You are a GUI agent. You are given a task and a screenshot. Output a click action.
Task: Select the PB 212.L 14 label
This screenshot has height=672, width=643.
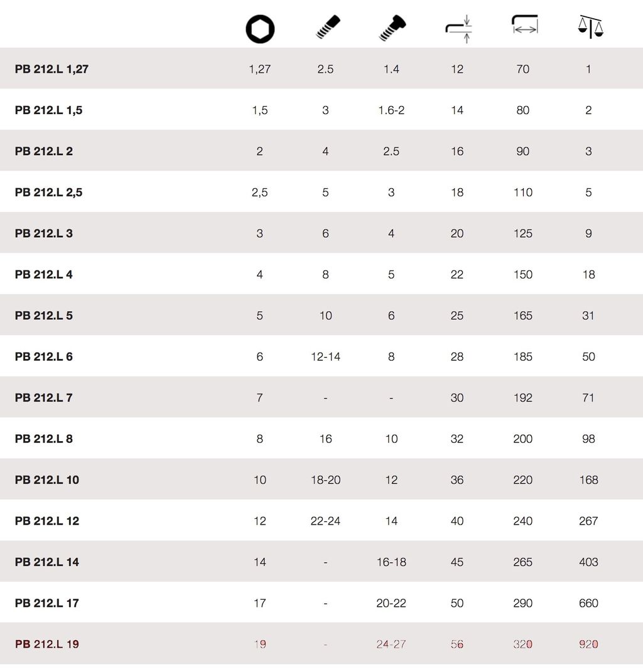click(47, 562)
